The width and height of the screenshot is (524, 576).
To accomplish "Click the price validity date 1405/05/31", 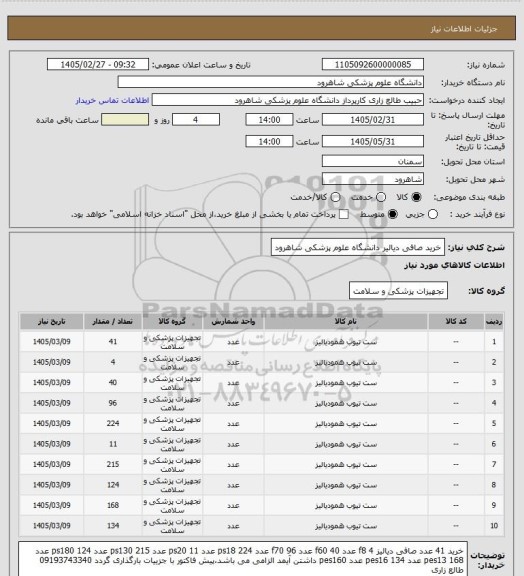I will (373, 141).
